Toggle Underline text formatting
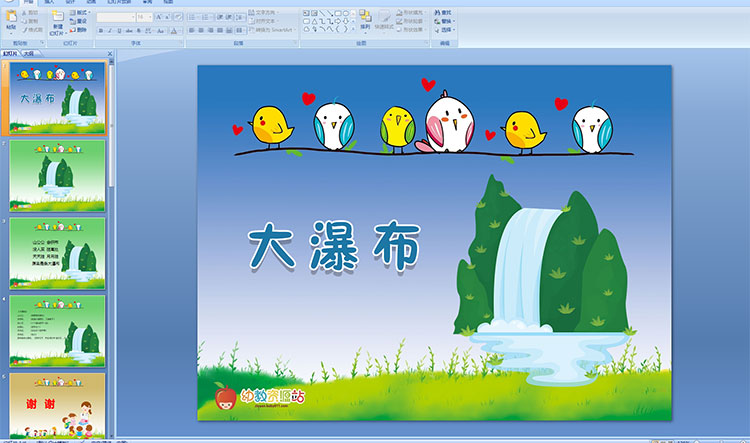The image size is (750, 443). click(x=118, y=31)
